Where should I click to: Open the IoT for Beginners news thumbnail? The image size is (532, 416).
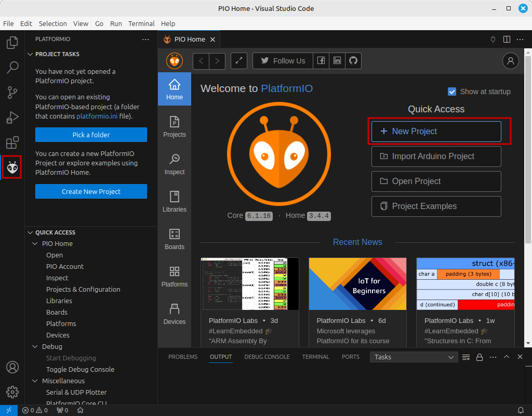coord(357,284)
